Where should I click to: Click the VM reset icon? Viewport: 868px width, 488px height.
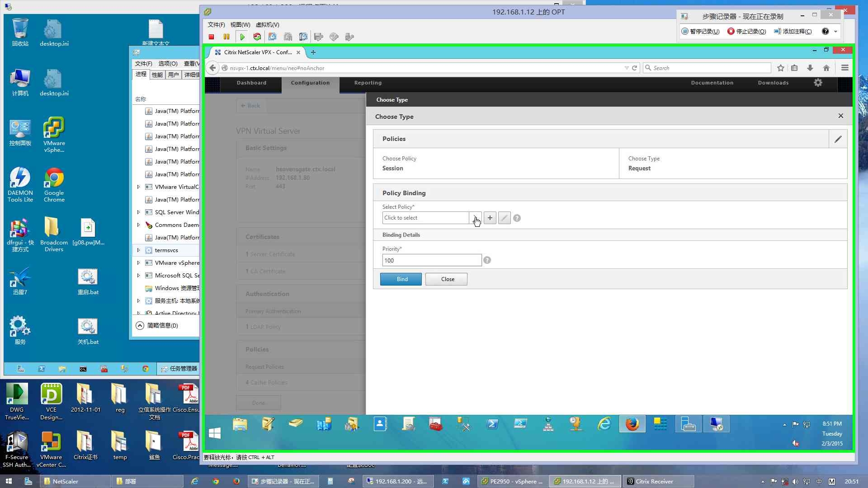pos(257,37)
